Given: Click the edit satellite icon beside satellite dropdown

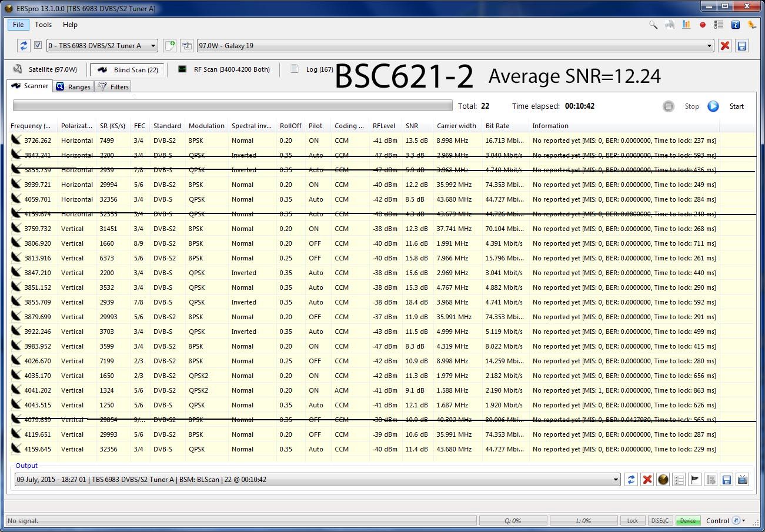Looking at the screenshot, I should [186, 45].
